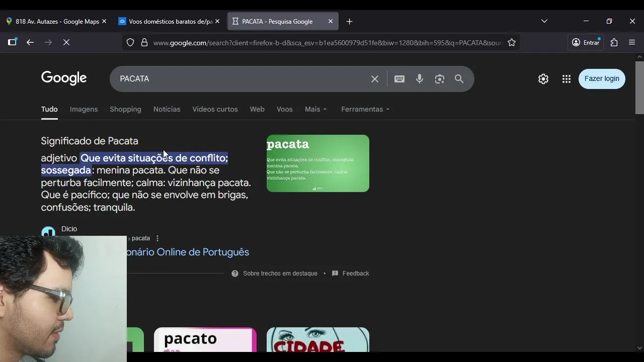Viewport: 644px width, 362px height.
Task: Open the extensions puzzle icon
Action: [x=614, y=43]
